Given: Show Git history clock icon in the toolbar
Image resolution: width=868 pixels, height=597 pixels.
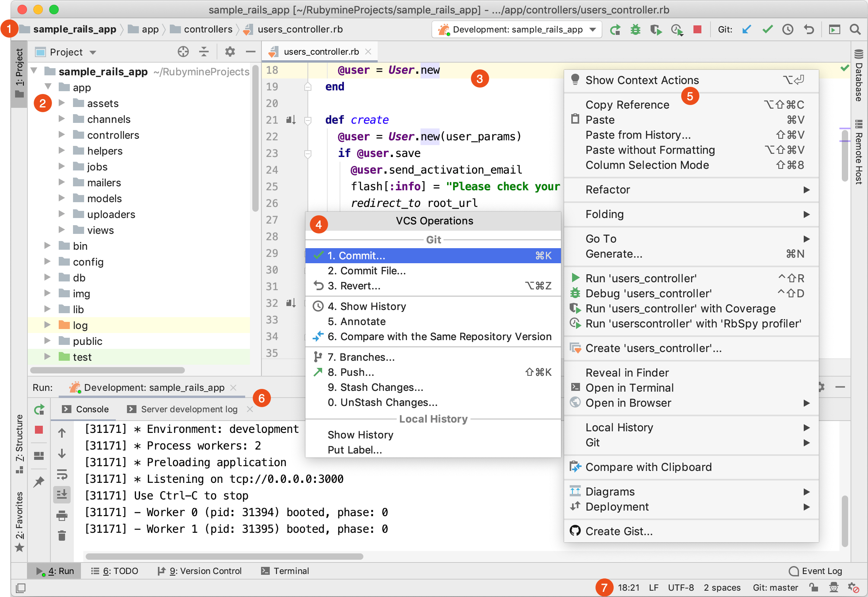Looking at the screenshot, I should 787,30.
